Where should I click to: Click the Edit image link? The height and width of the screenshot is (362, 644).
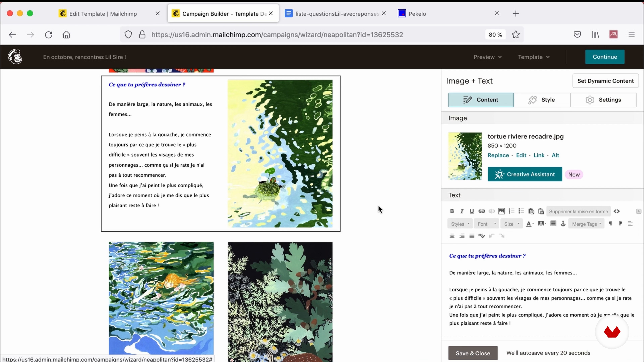click(x=521, y=155)
